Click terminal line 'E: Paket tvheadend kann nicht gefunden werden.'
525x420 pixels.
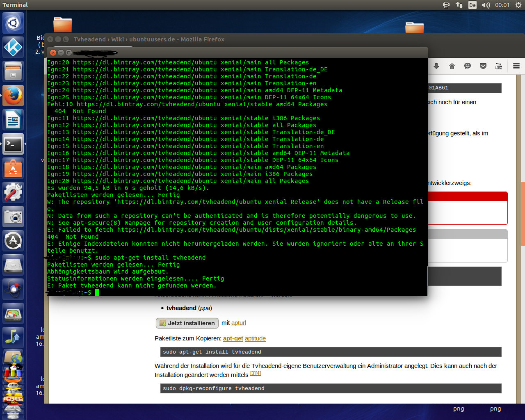pos(132,285)
